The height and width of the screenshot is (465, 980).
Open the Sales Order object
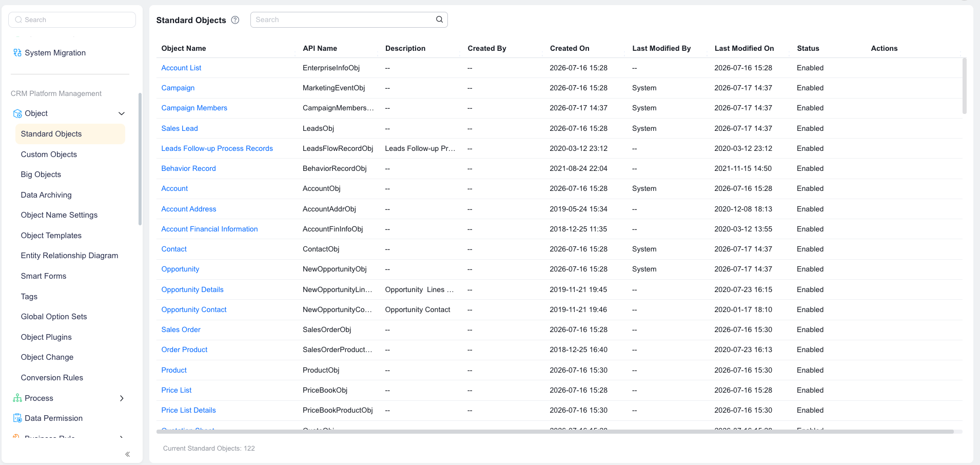pyautogui.click(x=181, y=330)
